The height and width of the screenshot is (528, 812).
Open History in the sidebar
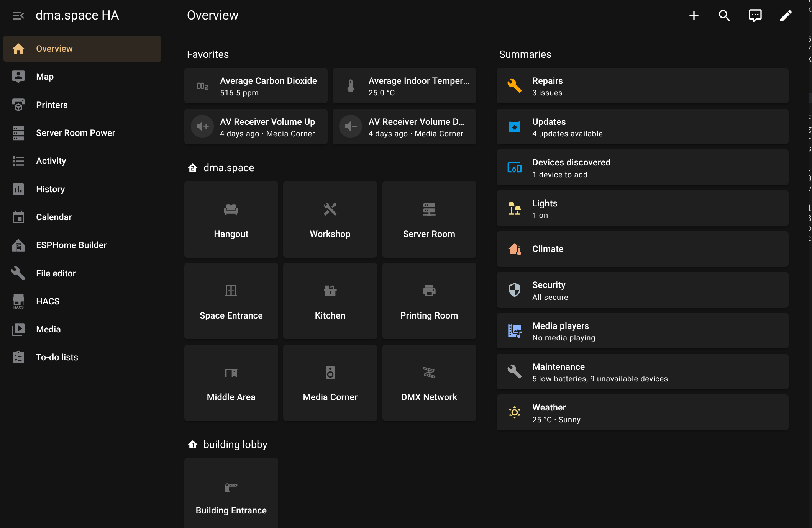tap(82, 189)
